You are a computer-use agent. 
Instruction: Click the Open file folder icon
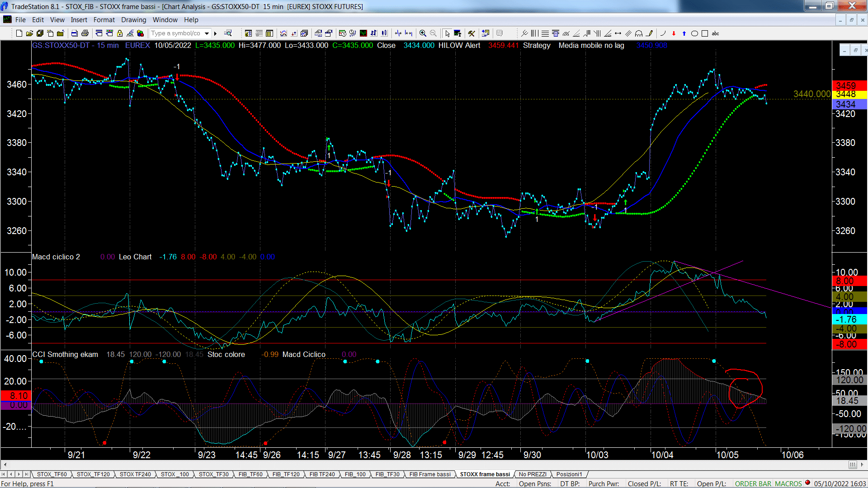29,33
